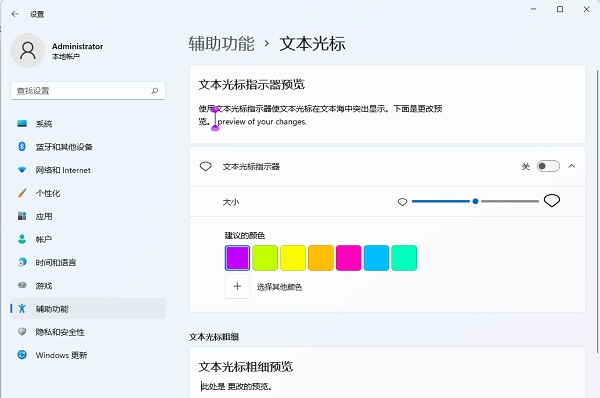Open 蓝牙和其他设备 Bluetooth icon
The width and height of the screenshot is (600, 398).
pyautogui.click(x=22, y=146)
